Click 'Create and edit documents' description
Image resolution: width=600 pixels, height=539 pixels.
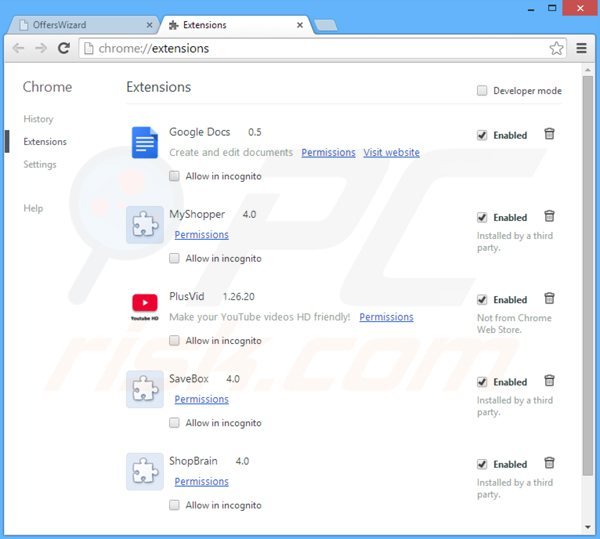coord(231,152)
